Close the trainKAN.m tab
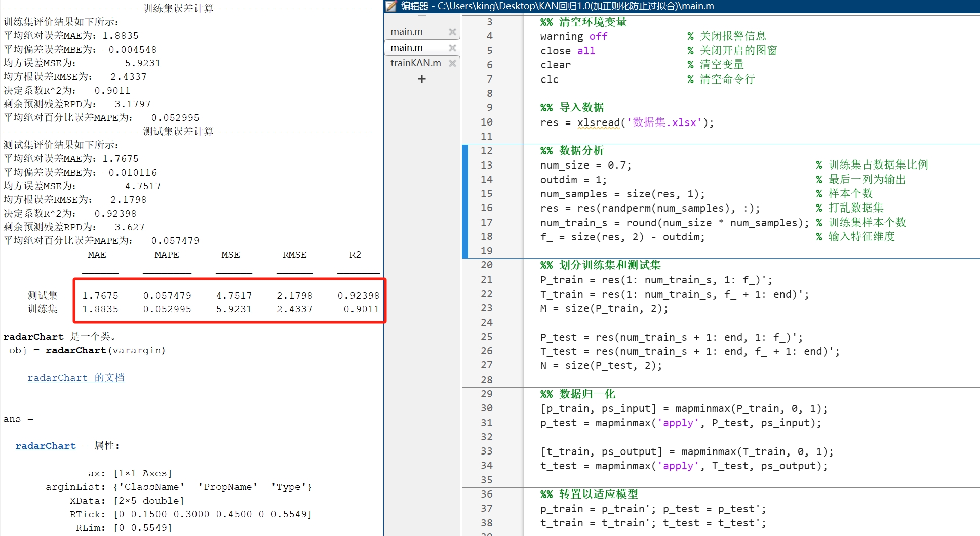The width and height of the screenshot is (980, 536). pyautogui.click(x=452, y=63)
